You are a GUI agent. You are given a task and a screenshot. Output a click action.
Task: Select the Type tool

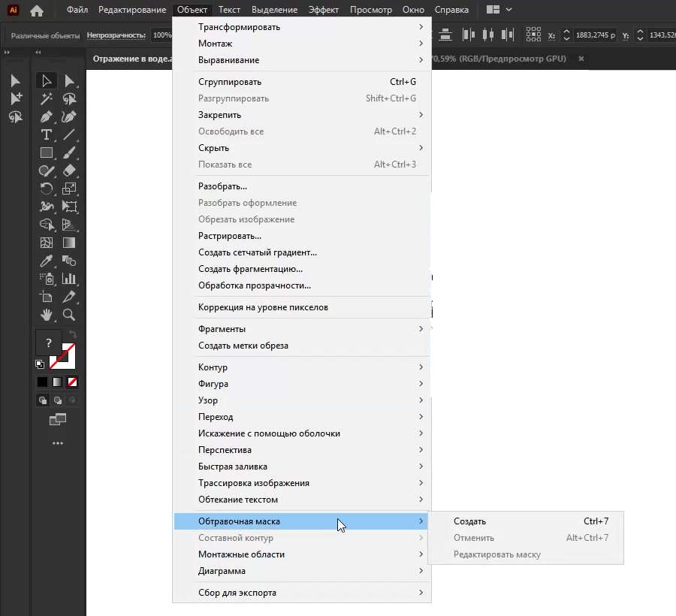[x=47, y=135]
